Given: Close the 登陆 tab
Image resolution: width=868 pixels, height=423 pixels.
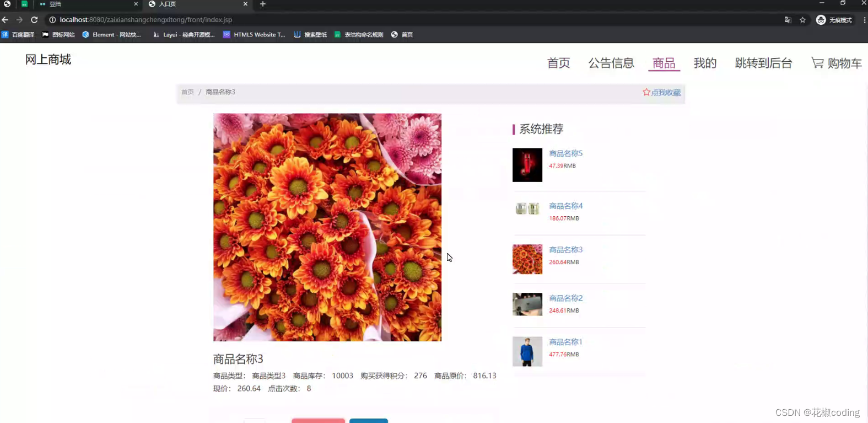Looking at the screenshot, I should [x=136, y=4].
